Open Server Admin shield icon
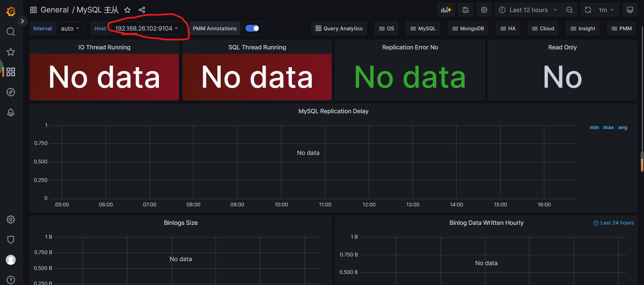Screen dimensions: 644x285 click(x=11, y=240)
